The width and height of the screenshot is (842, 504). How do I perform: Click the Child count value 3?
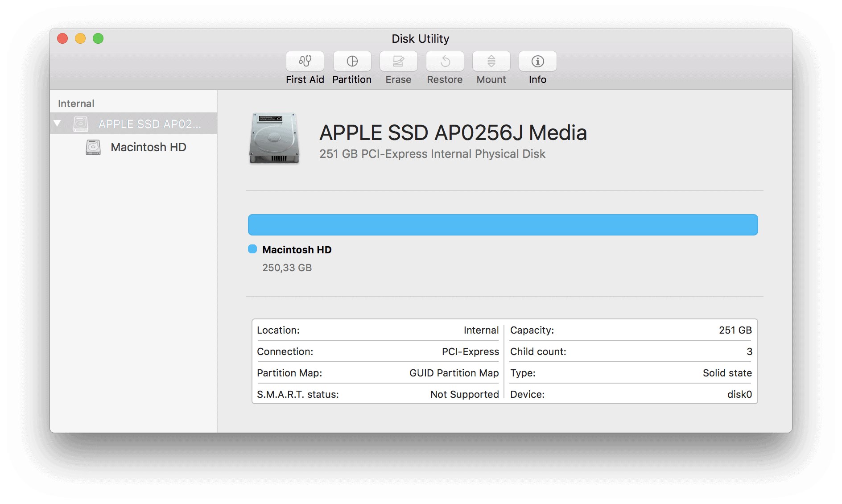749,351
